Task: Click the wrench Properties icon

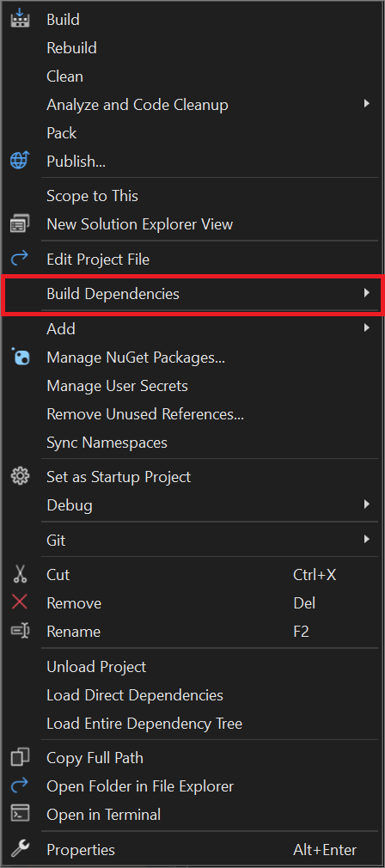Action: [x=21, y=849]
